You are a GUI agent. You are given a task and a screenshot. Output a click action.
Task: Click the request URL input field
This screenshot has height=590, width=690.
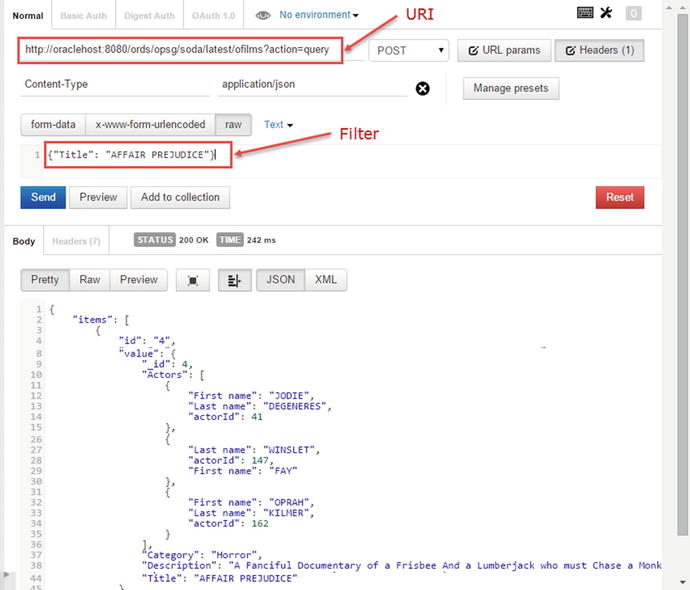180,50
